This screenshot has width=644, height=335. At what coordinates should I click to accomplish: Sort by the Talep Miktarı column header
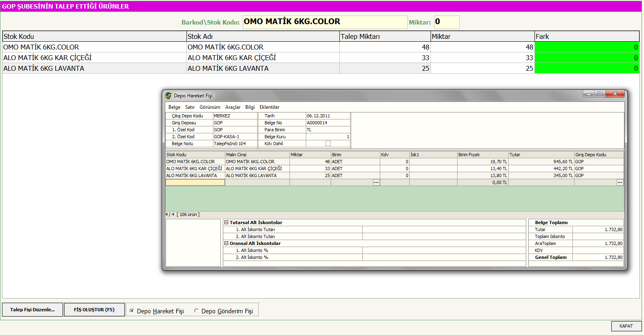tap(385, 36)
